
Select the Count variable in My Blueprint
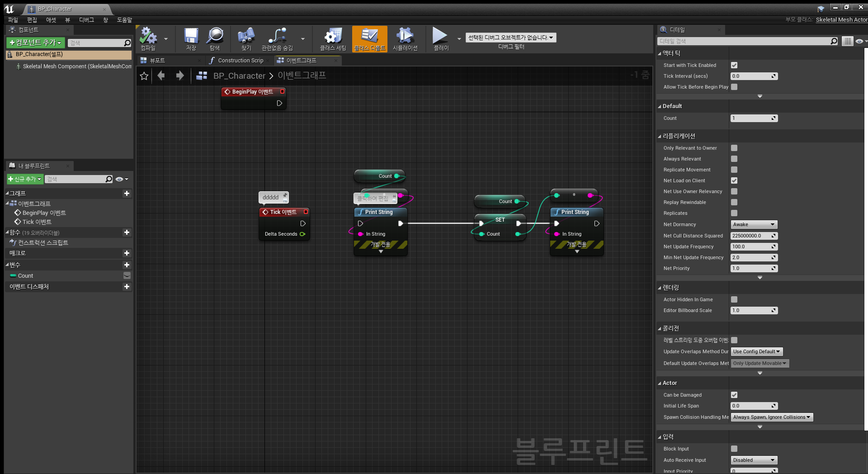click(25, 275)
